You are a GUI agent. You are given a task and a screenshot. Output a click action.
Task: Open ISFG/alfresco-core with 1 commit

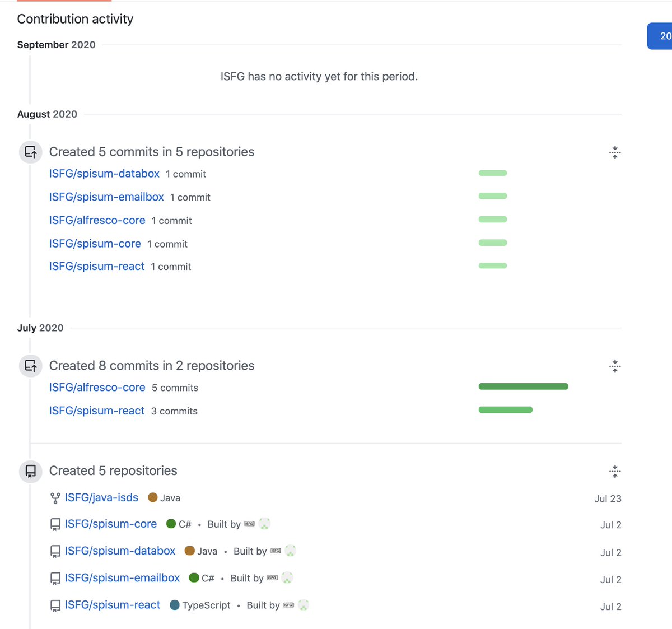[97, 220]
